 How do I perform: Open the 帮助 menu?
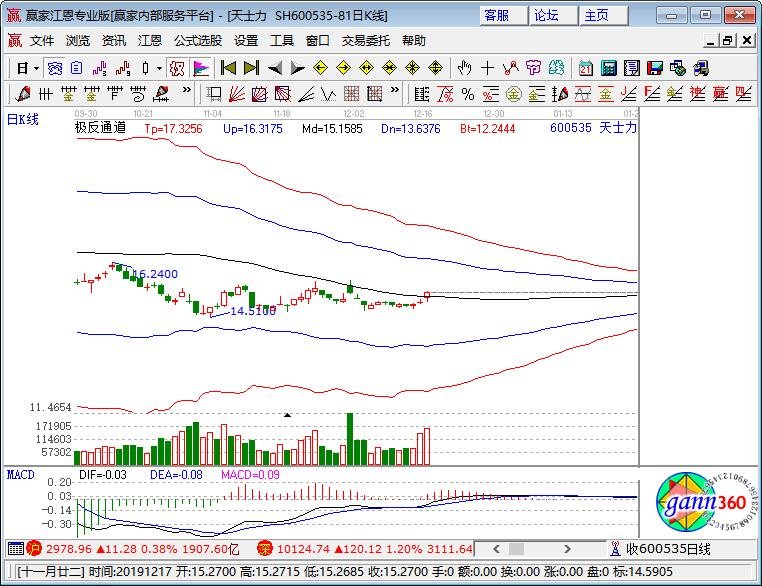click(414, 41)
